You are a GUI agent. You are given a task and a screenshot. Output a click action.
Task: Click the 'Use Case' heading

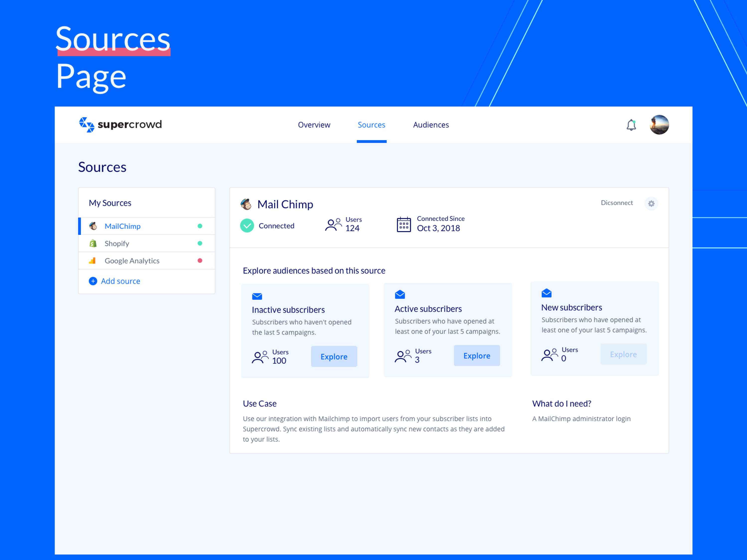tap(260, 404)
